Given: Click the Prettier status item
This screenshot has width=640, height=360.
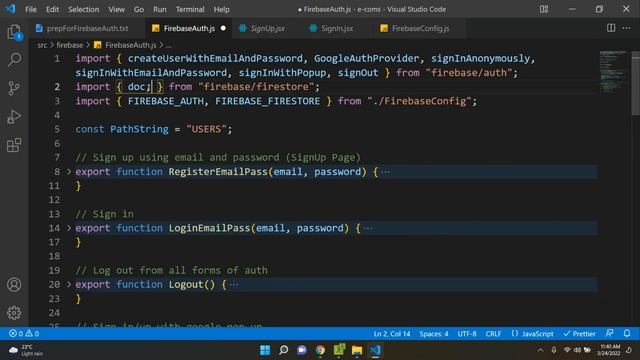Looking at the screenshot, I should click(x=580, y=333).
